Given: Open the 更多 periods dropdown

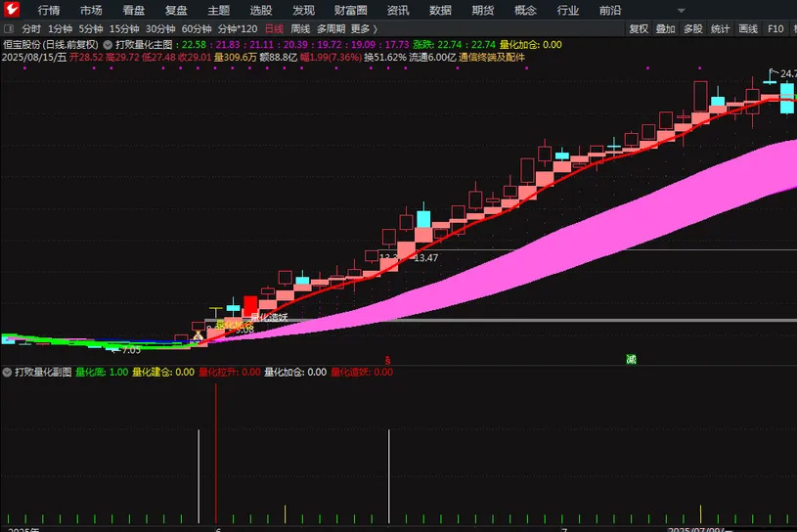Looking at the screenshot, I should tap(364, 29).
